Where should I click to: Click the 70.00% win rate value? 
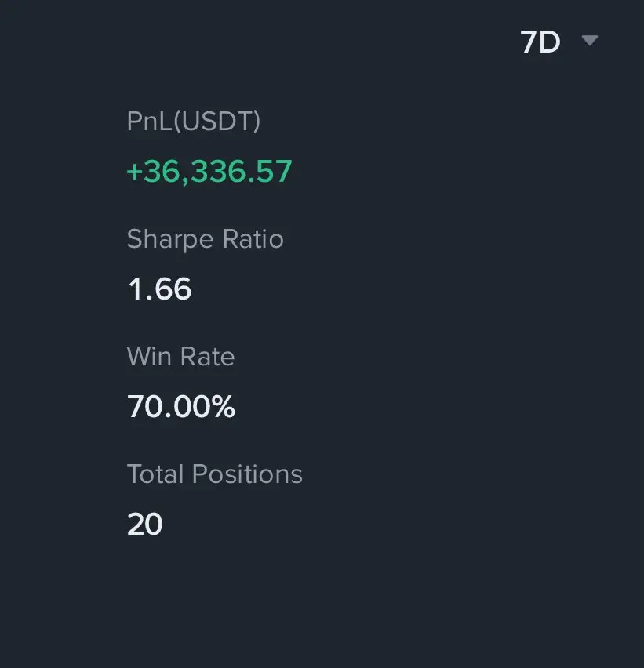[181, 406]
